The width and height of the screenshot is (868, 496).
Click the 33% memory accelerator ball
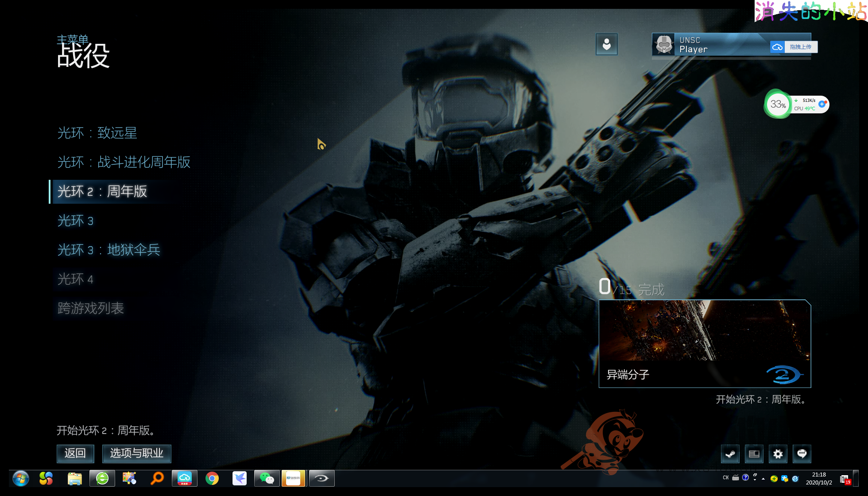pyautogui.click(x=778, y=105)
